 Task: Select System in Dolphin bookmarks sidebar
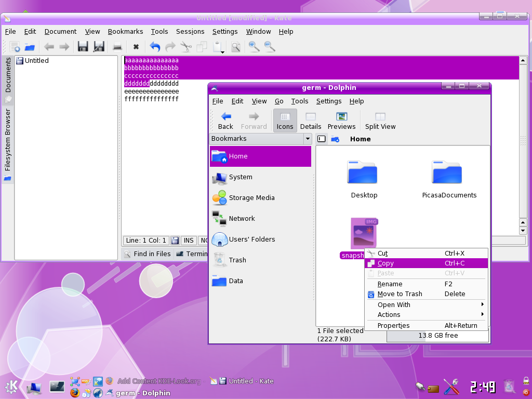pos(260,177)
